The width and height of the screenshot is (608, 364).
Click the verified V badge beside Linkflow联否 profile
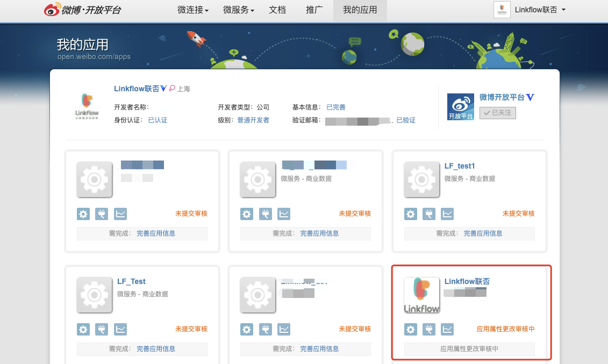(163, 89)
